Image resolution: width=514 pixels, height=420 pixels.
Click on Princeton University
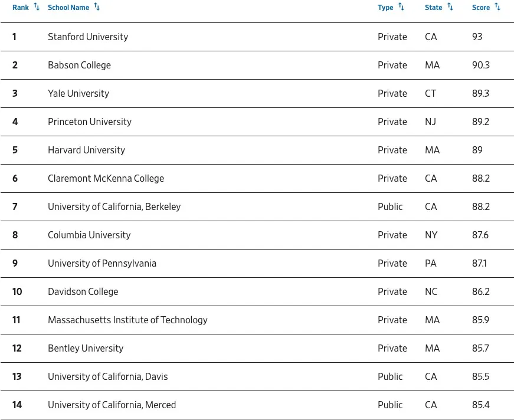(90, 122)
